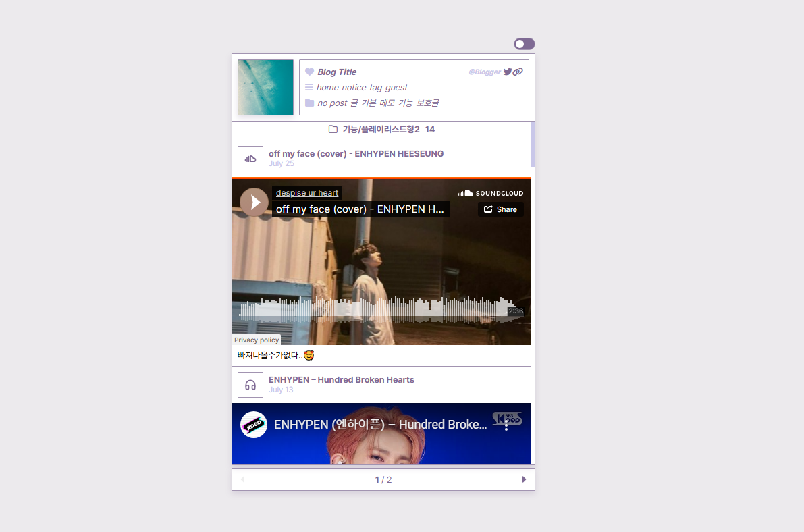The height and width of the screenshot is (532, 804).
Task: Click the filled folder category icon
Action: (x=310, y=103)
